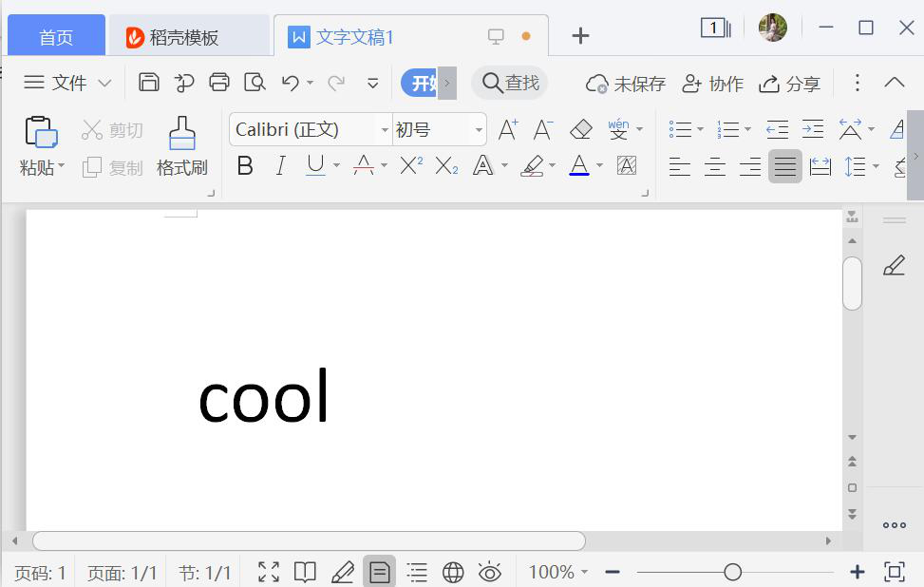The image size is (924, 587).
Task: Open font color dropdown arrow
Action: 600,165
